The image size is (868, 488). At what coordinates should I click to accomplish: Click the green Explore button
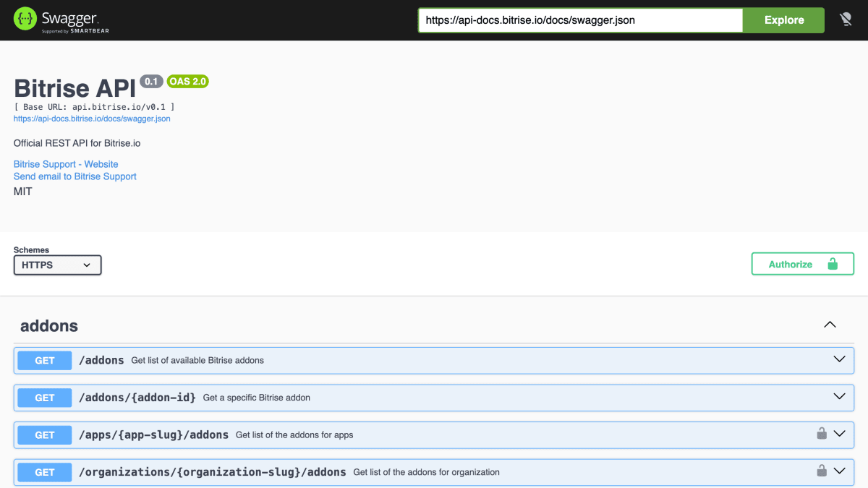[x=784, y=20]
